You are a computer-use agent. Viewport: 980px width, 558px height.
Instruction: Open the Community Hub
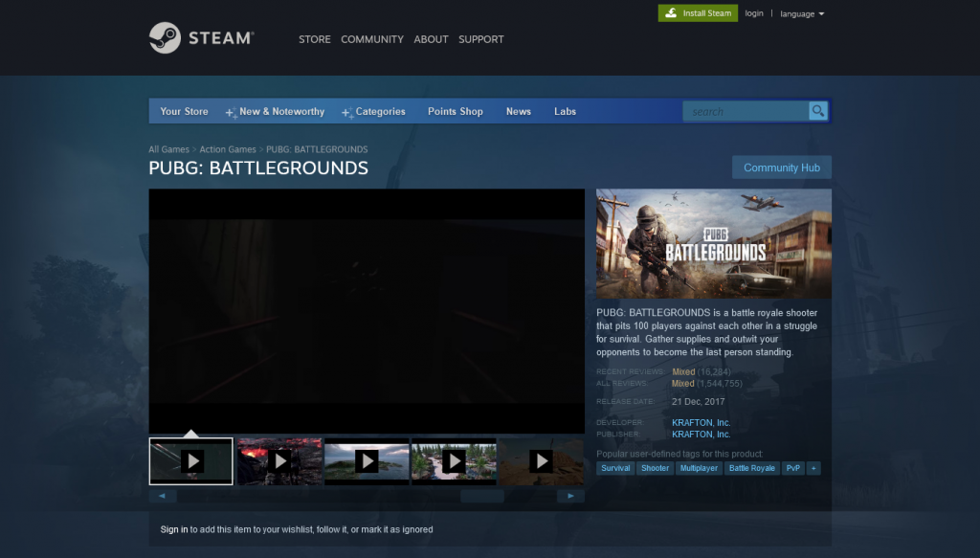[781, 167]
